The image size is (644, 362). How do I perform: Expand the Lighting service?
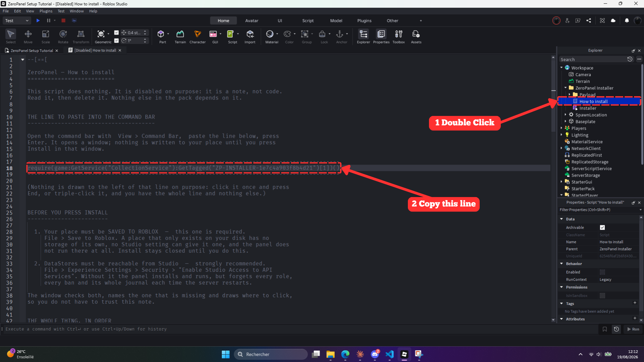561,135
